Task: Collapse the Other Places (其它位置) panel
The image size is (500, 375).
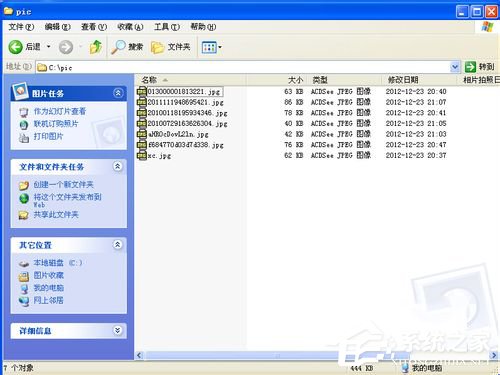Action: point(117,245)
